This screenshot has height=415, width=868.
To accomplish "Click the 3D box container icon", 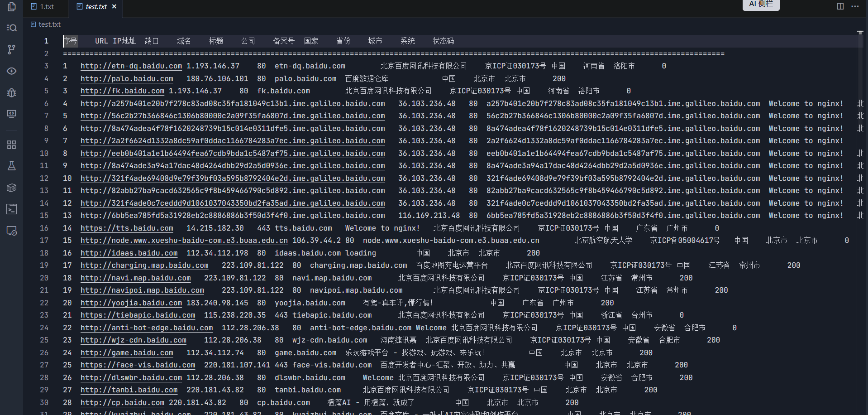I will pos(12,188).
